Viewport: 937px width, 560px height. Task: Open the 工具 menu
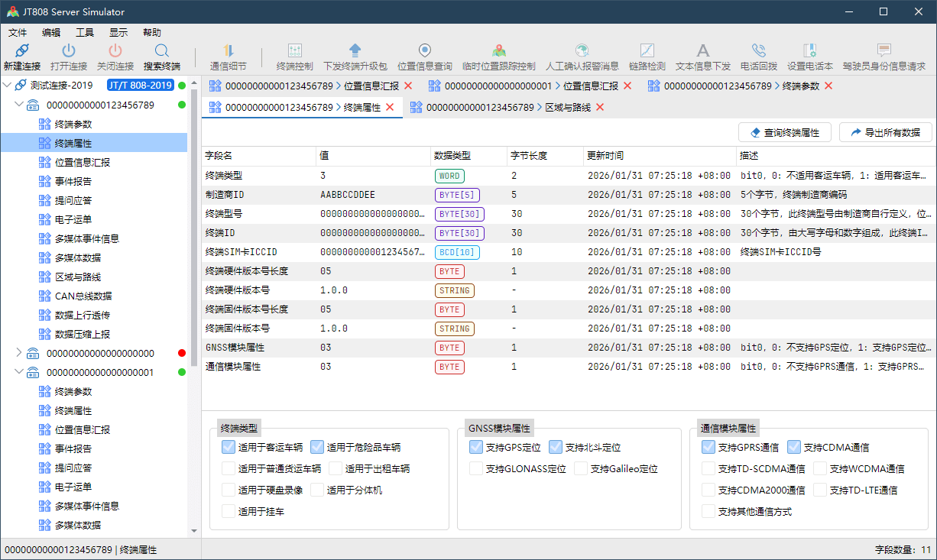(x=84, y=33)
